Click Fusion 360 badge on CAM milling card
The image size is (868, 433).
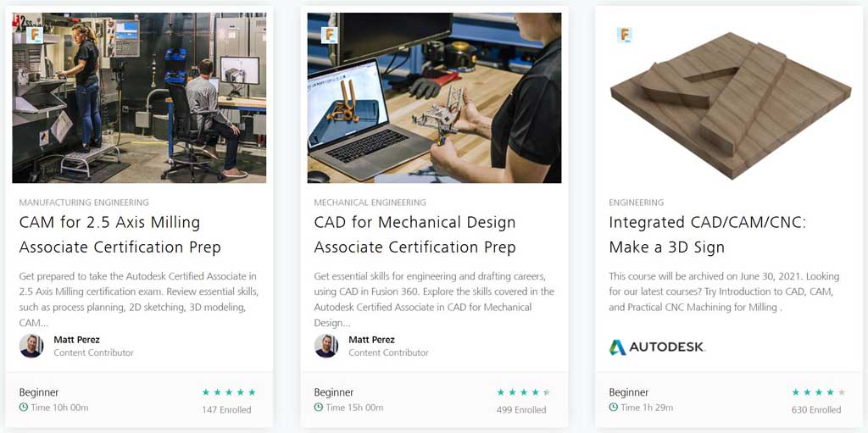click(35, 35)
